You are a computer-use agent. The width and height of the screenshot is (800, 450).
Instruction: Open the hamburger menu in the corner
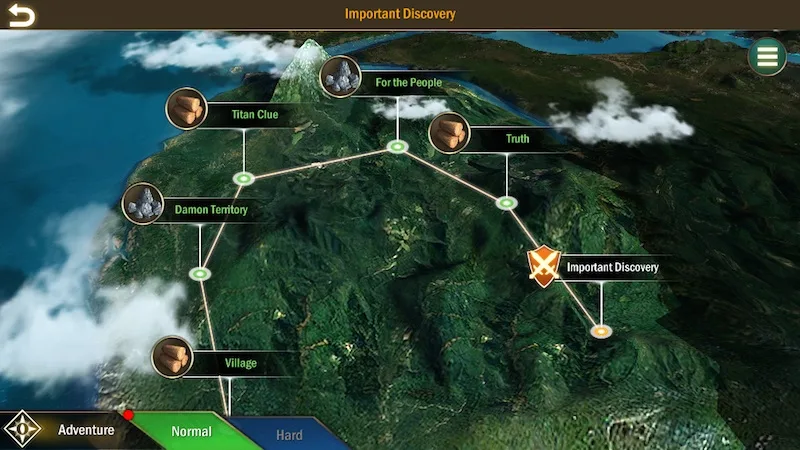point(767,57)
